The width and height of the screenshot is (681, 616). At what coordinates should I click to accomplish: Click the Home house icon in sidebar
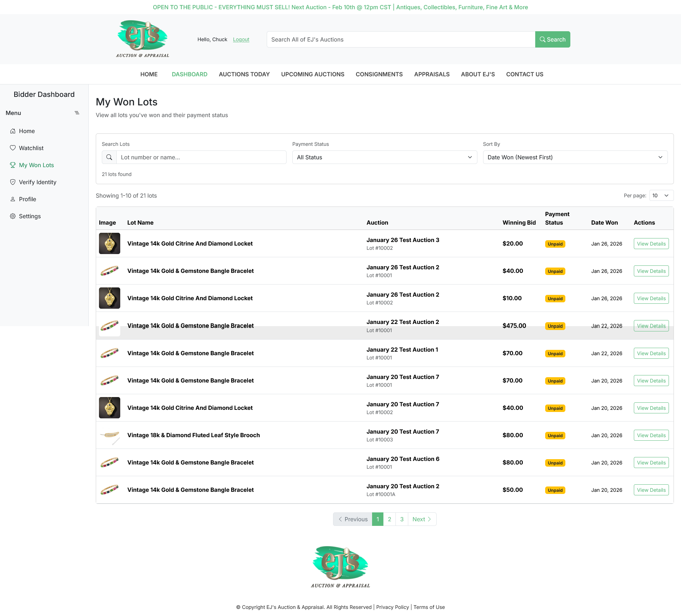[x=13, y=131]
